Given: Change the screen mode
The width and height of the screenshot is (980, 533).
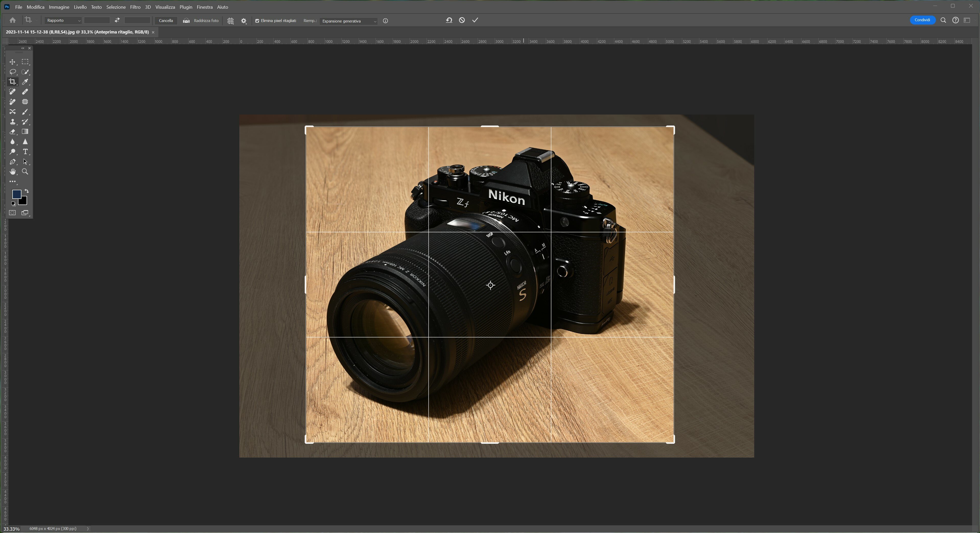Looking at the screenshot, I should pyautogui.click(x=25, y=213).
